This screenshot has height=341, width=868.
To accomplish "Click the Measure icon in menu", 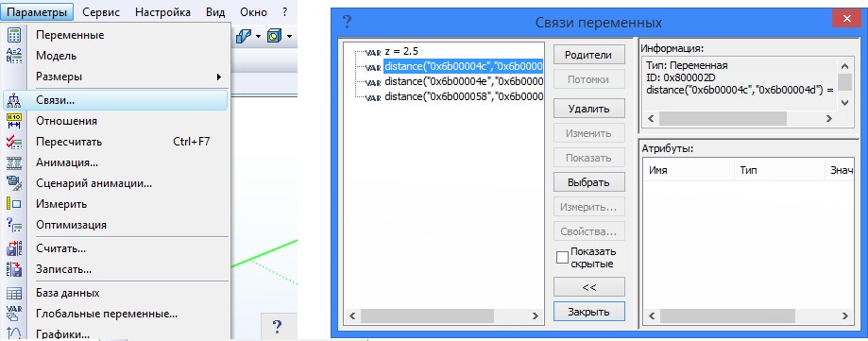I will click(x=14, y=204).
